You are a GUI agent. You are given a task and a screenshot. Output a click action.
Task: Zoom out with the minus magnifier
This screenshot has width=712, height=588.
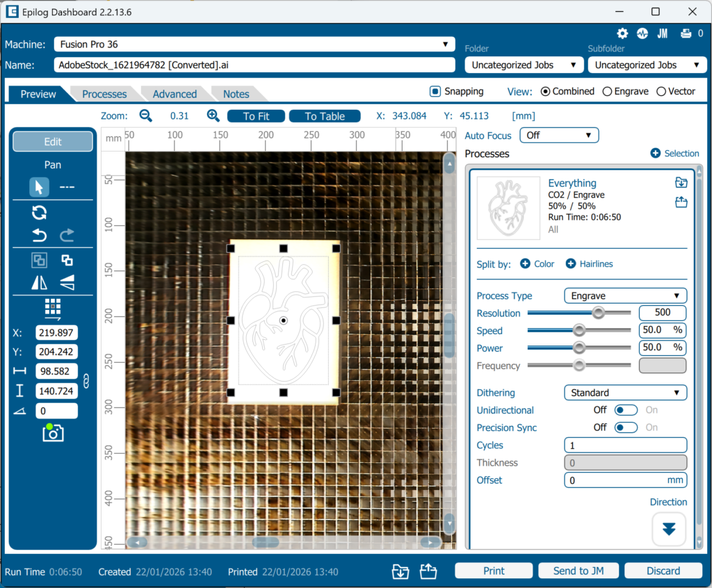pyautogui.click(x=146, y=116)
